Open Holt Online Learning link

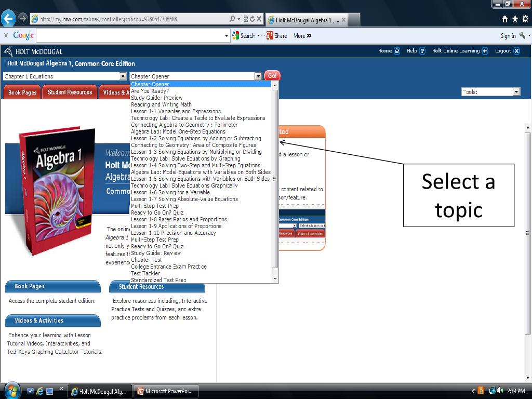pyautogui.click(x=460, y=51)
